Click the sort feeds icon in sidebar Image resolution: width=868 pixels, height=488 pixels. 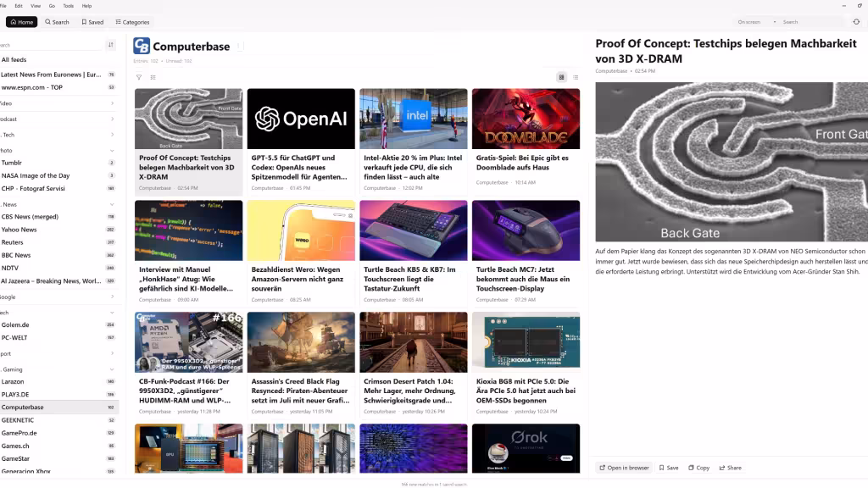tap(110, 45)
